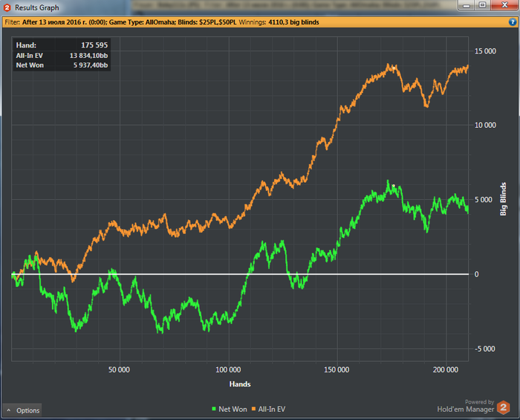Close the Results Graph window
Image resolution: width=520 pixels, height=420 pixels.
[x=504, y=5]
